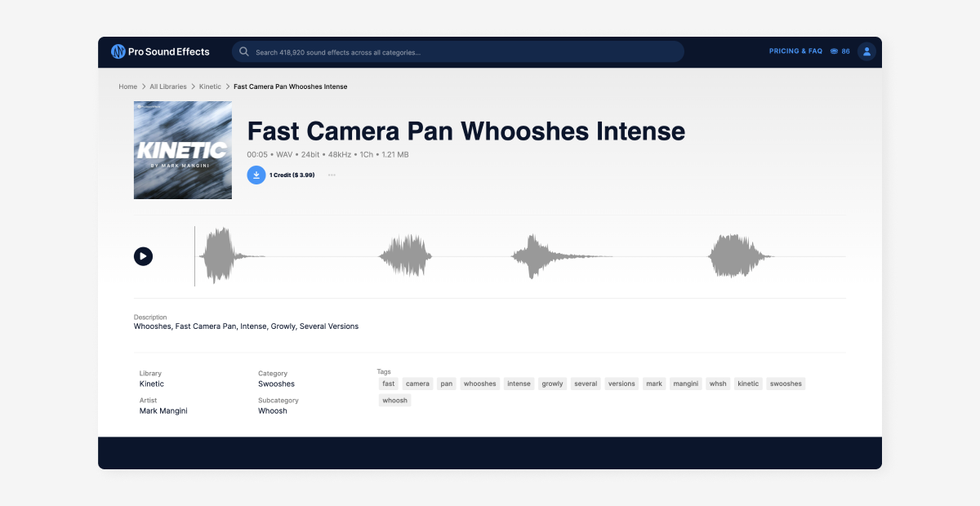Screen dimensions: 980x506
Task: Open the ellipsis more-options icon
Action: 331,175
